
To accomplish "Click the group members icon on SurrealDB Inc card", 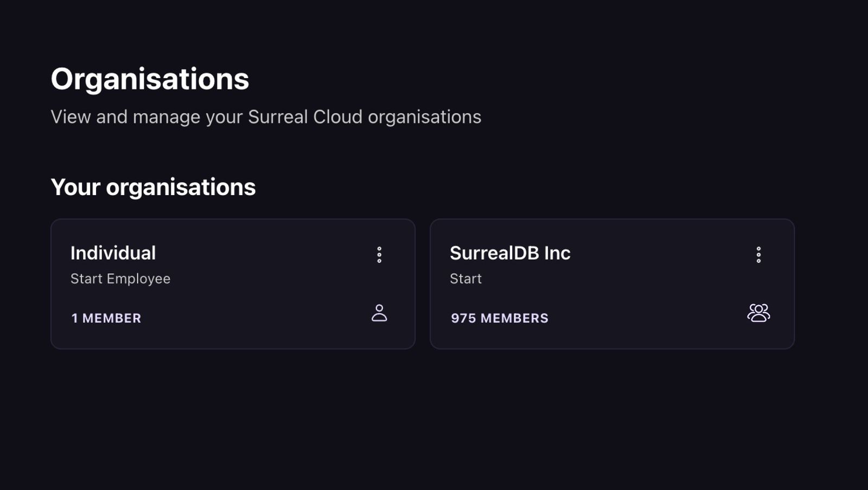I will tap(759, 313).
